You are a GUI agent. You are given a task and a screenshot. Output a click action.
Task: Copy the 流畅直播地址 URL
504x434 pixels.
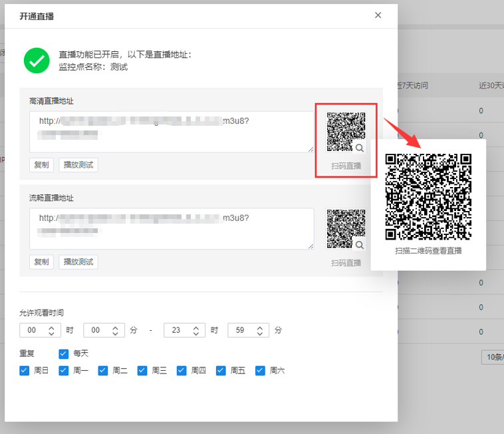(x=41, y=262)
